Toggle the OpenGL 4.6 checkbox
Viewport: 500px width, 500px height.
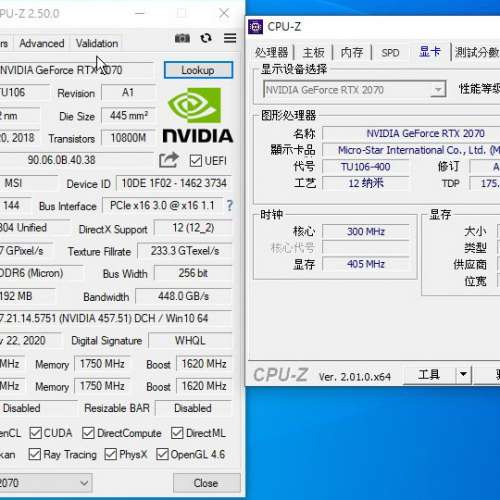click(x=162, y=454)
